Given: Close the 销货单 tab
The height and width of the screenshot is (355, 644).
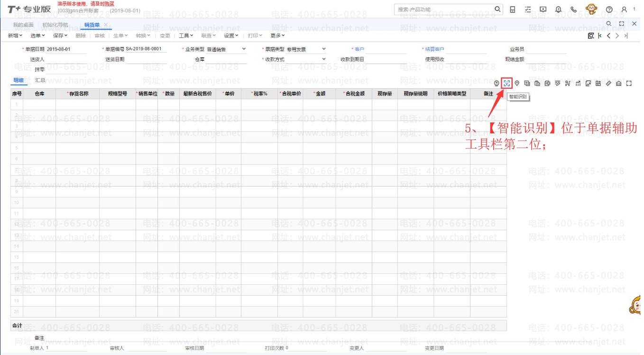Looking at the screenshot, I should click(106, 25).
